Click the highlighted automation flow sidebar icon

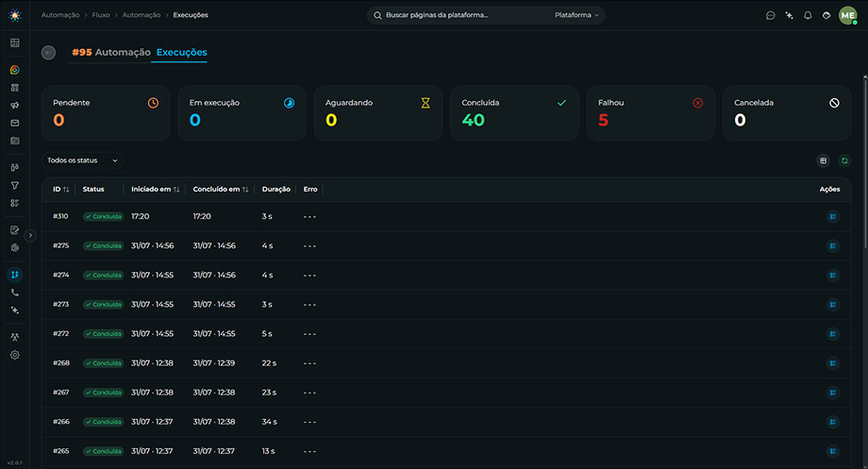pyautogui.click(x=15, y=275)
